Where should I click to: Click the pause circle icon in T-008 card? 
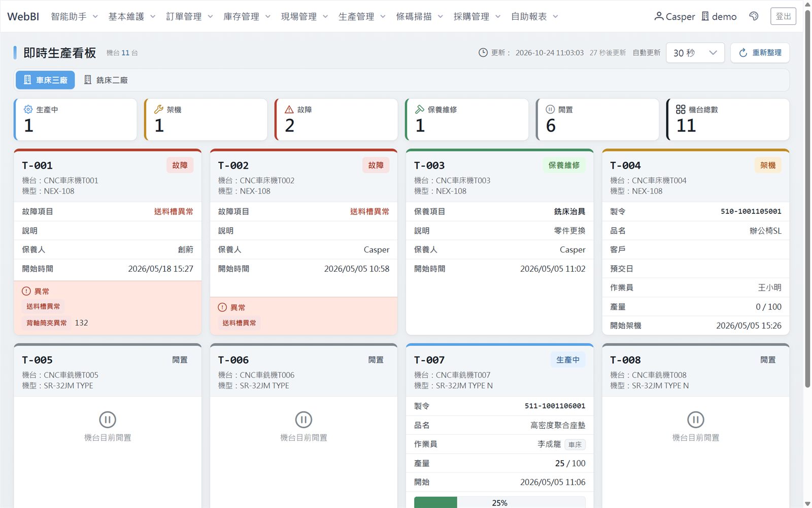[696, 420]
